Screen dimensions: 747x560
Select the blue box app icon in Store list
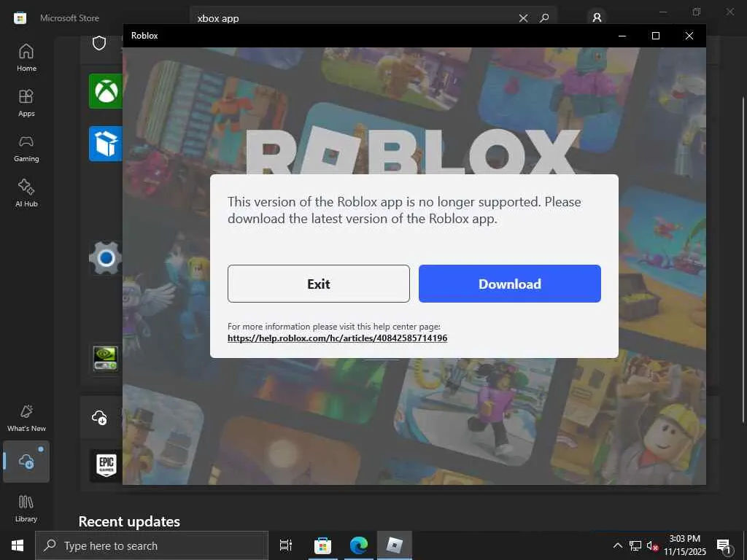(x=106, y=144)
